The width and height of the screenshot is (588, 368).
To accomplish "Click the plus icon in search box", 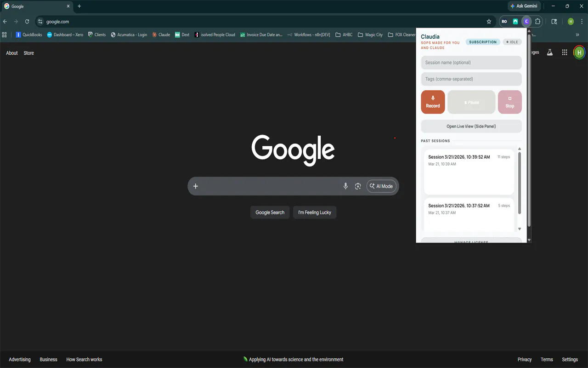I will tap(196, 186).
